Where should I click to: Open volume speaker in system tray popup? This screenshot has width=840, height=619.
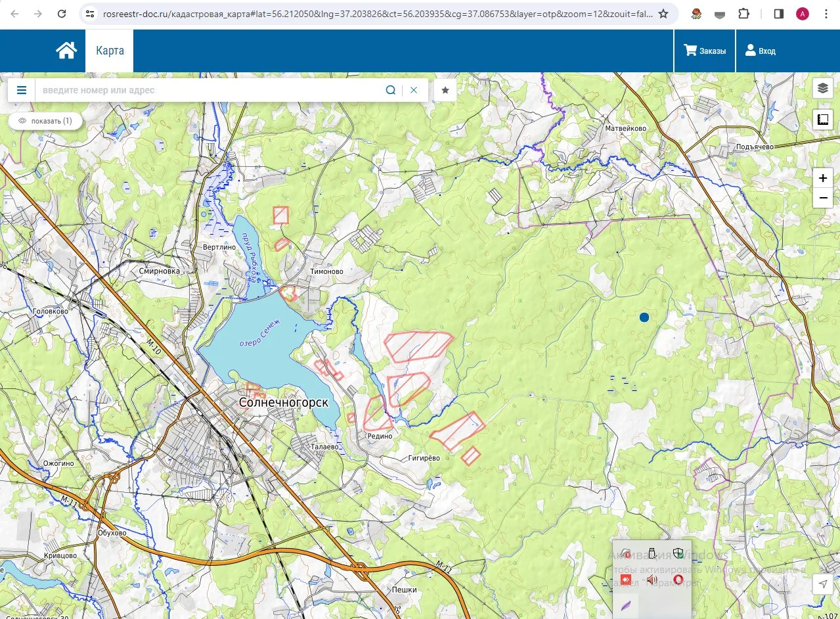coord(652,579)
